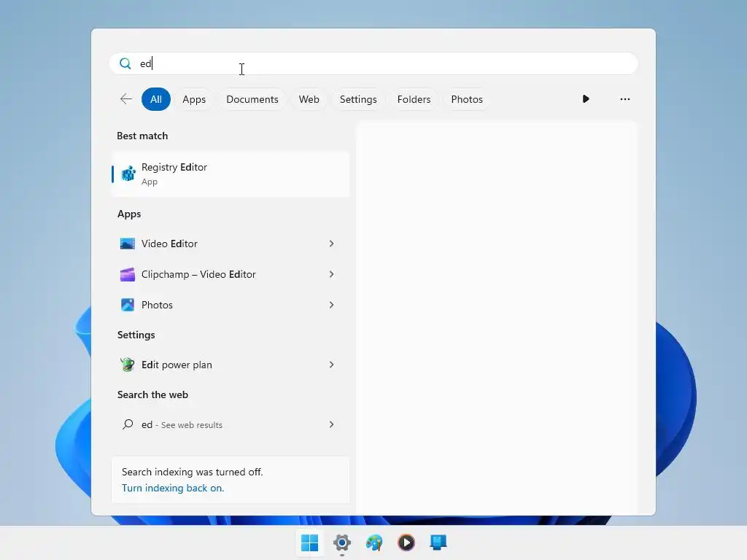Open the Paint palette taskbar icon
Screen dimensions: 747x560
coord(374,542)
